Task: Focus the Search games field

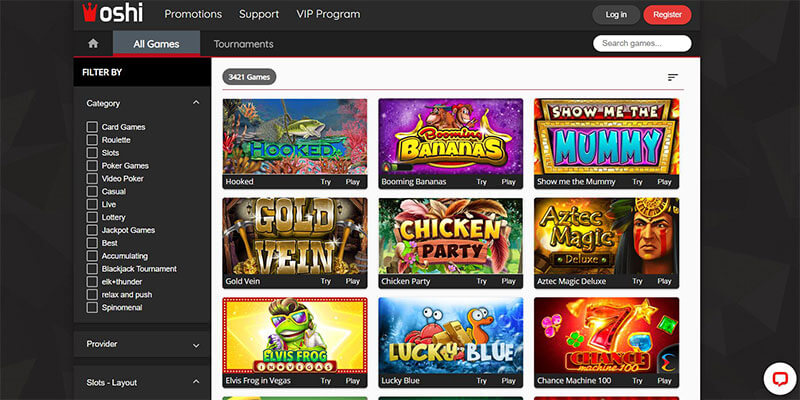Action: tap(642, 43)
